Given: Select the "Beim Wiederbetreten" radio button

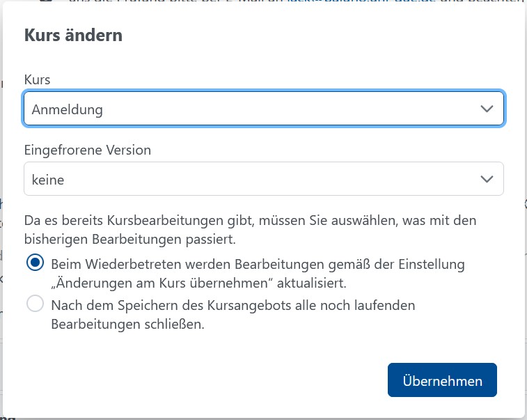Looking at the screenshot, I should click(34, 263).
